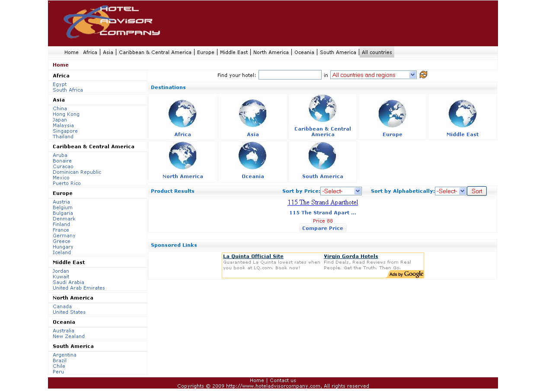Screen dimensions: 546x392
Task: Open South America in the nav bar
Action: point(338,52)
